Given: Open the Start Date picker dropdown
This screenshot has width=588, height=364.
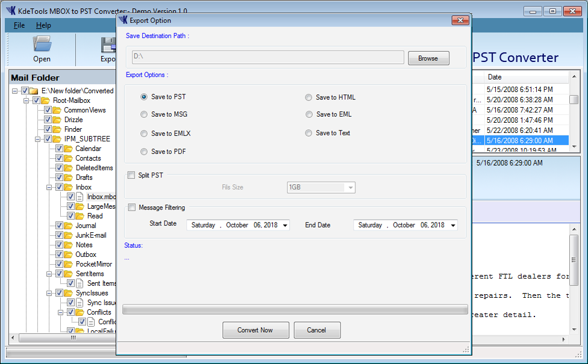Looking at the screenshot, I should [x=285, y=226].
